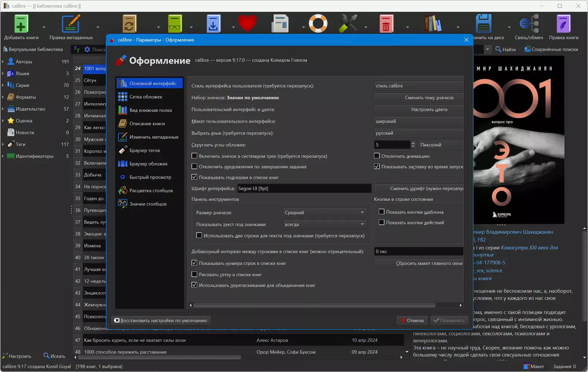Enable Включить значок в системном трее

[194, 156]
